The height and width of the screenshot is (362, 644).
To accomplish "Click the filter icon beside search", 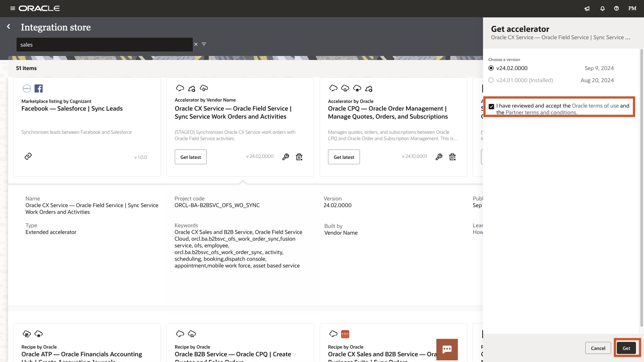I will (x=204, y=44).
